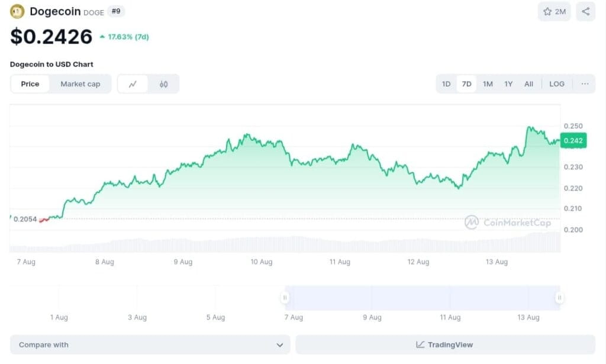Viewport: 606px width, 364px height.
Task: Add Dogecoin to watchlist via star button
Action: (554, 11)
